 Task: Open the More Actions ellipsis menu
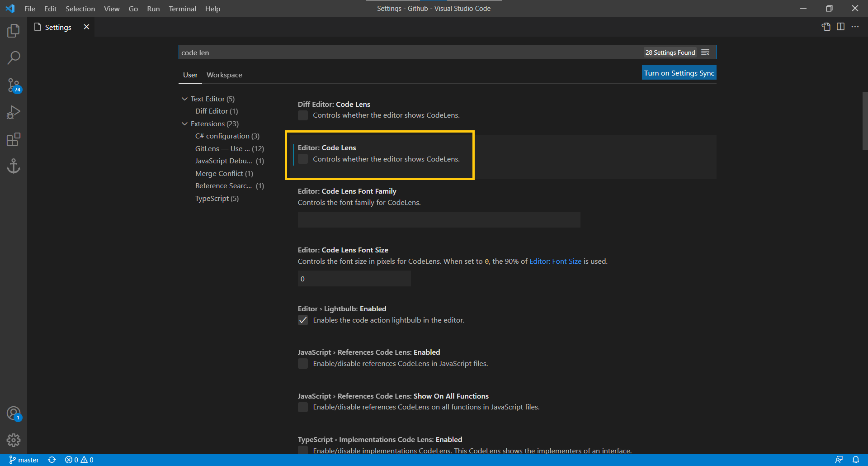[855, 27]
